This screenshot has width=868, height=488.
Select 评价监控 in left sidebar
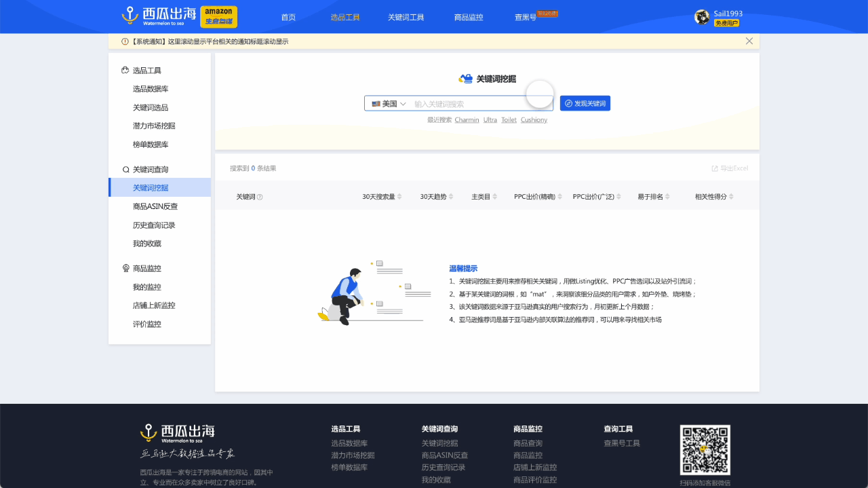147,324
